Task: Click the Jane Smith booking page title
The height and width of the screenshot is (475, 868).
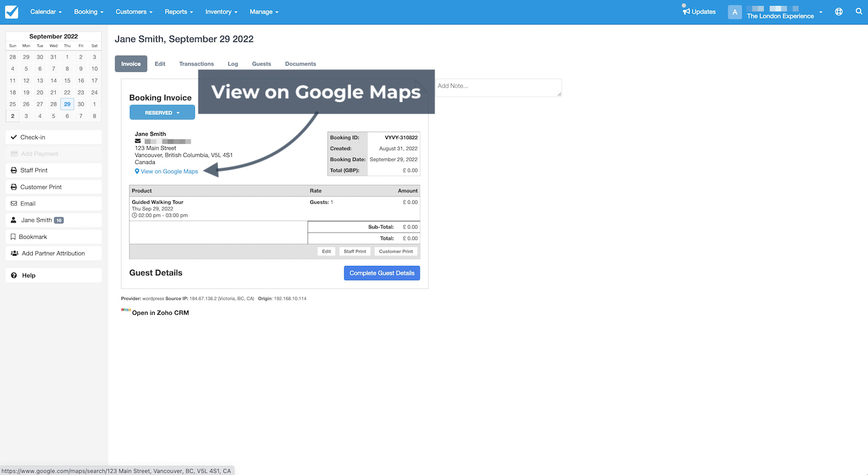Action: tap(184, 39)
